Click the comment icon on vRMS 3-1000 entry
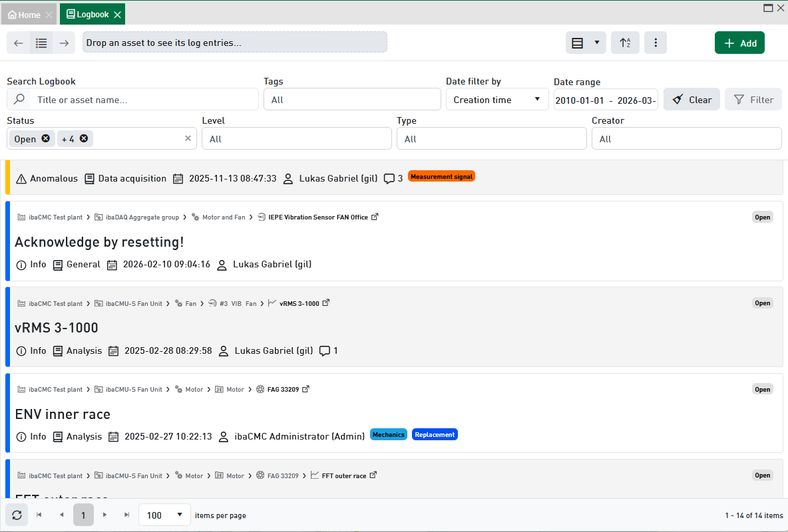The image size is (788, 532). (325, 350)
